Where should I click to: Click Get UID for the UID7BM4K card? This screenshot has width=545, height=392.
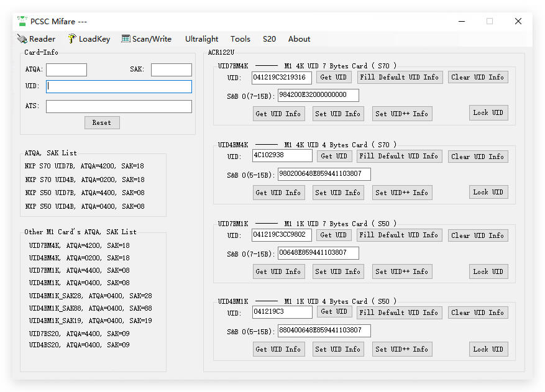334,77
